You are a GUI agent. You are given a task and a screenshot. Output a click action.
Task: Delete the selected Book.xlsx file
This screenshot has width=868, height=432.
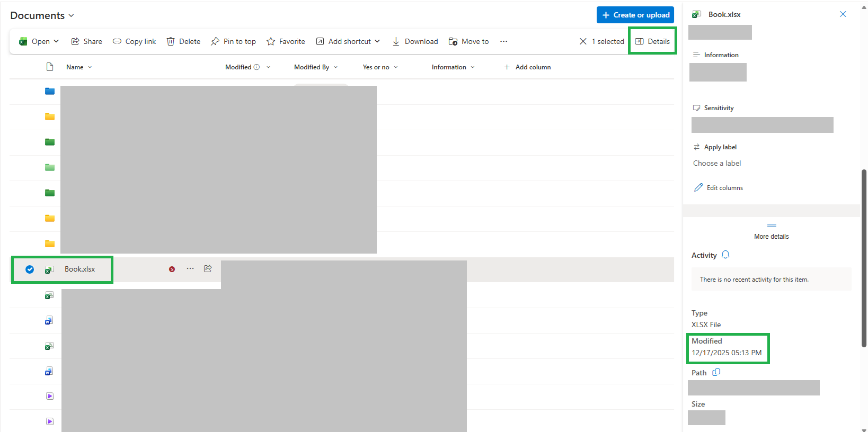coord(183,41)
